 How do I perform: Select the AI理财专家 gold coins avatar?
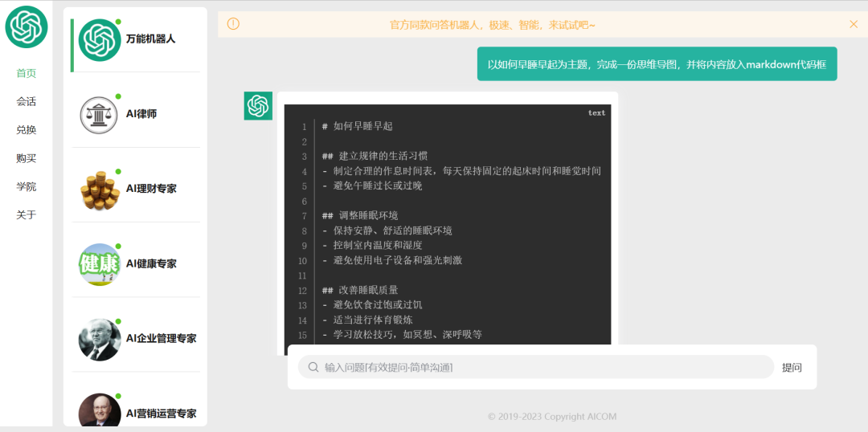pos(100,190)
